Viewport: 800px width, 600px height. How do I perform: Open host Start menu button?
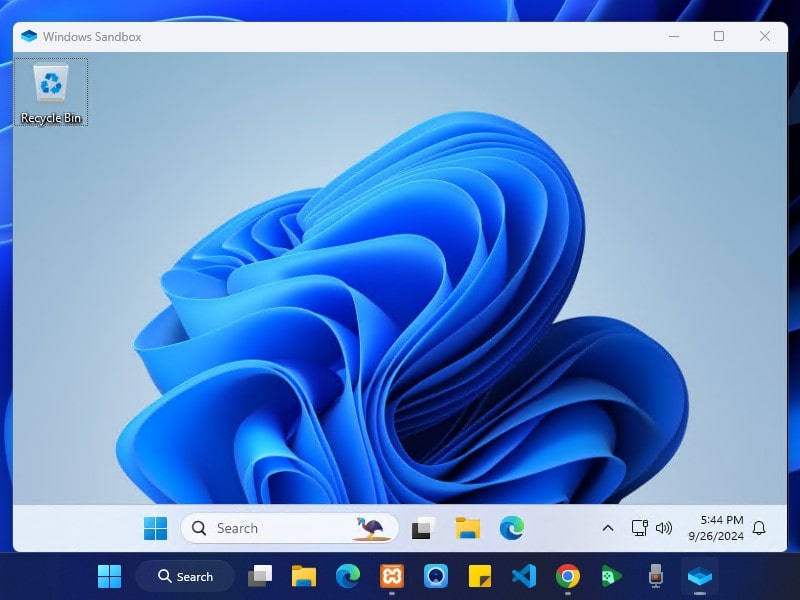click(x=109, y=576)
